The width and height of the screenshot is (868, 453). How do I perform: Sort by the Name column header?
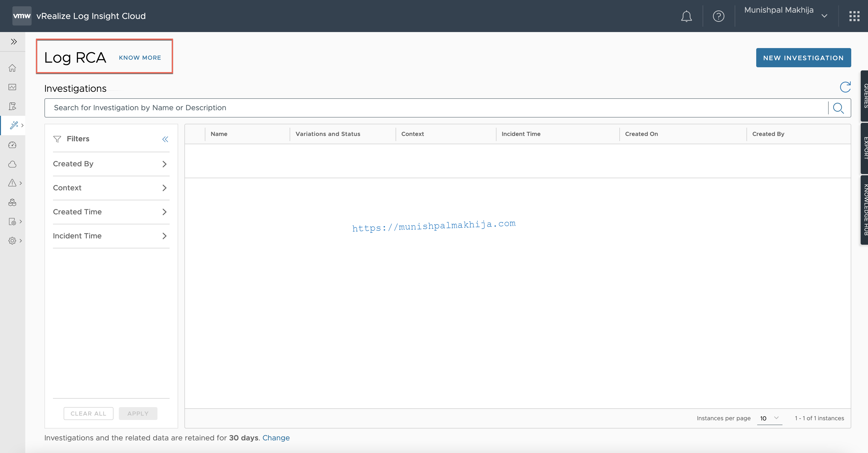coord(219,134)
